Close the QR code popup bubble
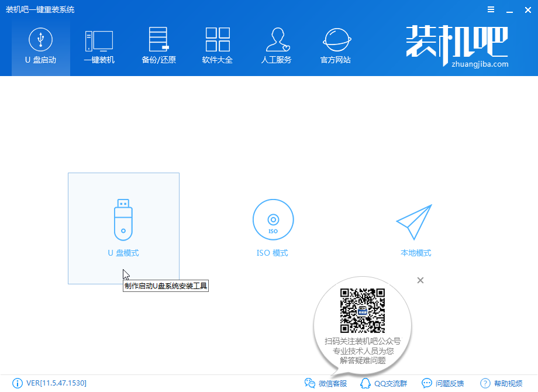Viewport: 538px width, 392px height. click(x=420, y=280)
